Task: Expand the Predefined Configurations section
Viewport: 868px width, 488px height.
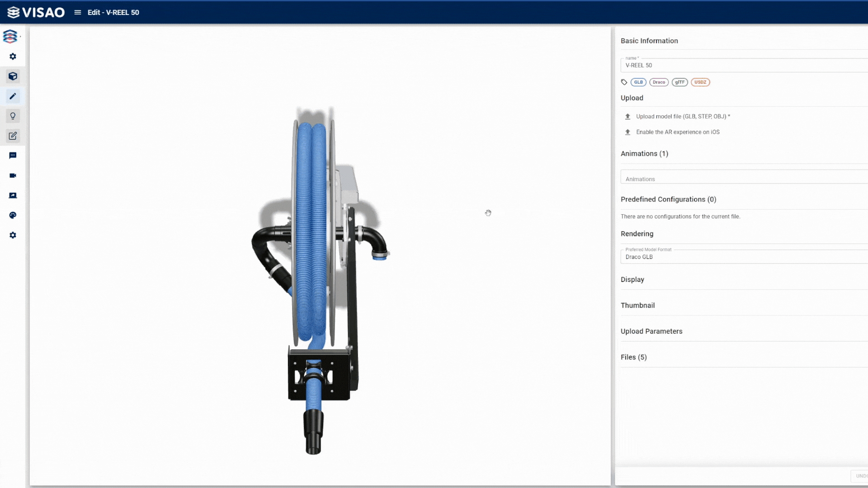Action: [669, 199]
